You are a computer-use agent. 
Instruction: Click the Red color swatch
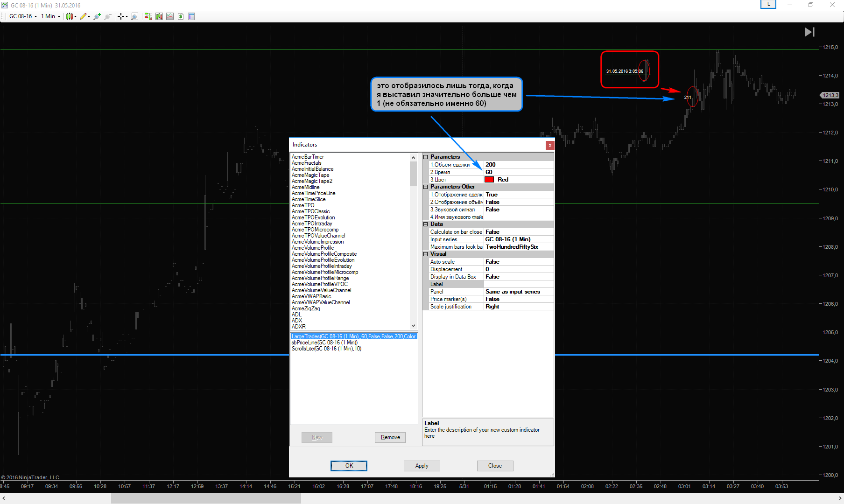tap(489, 180)
